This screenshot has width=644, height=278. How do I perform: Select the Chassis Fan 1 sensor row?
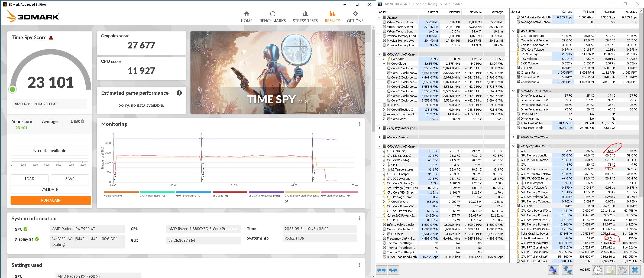click(575, 73)
